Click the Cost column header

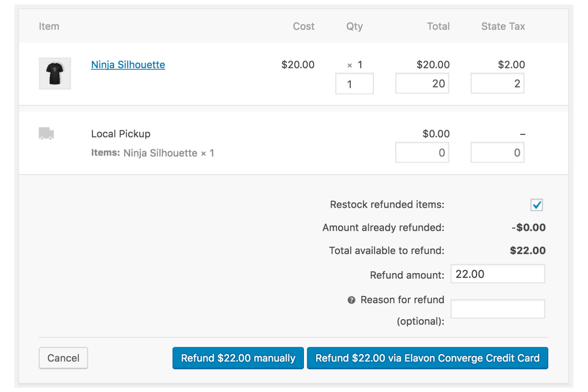pyautogui.click(x=304, y=26)
